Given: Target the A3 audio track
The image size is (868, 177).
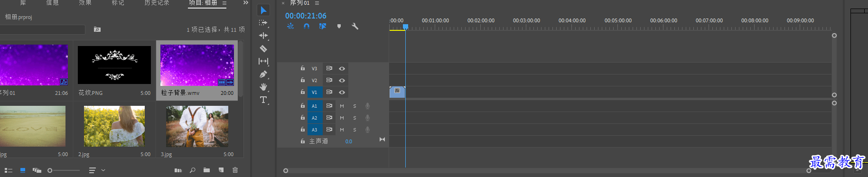Looking at the screenshot, I should point(314,130).
